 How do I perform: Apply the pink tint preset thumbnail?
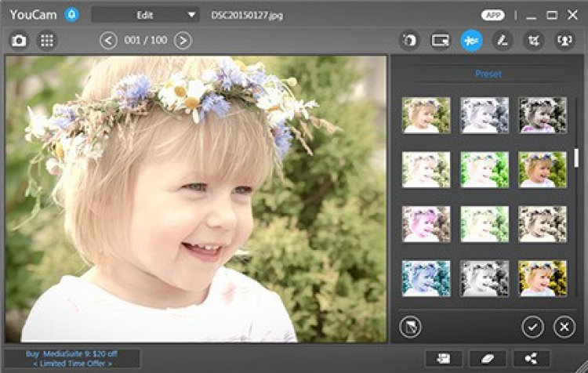[426, 224]
